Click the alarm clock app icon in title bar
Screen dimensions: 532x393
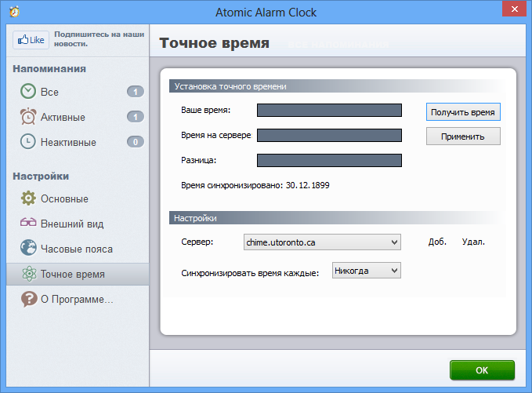tap(15, 12)
